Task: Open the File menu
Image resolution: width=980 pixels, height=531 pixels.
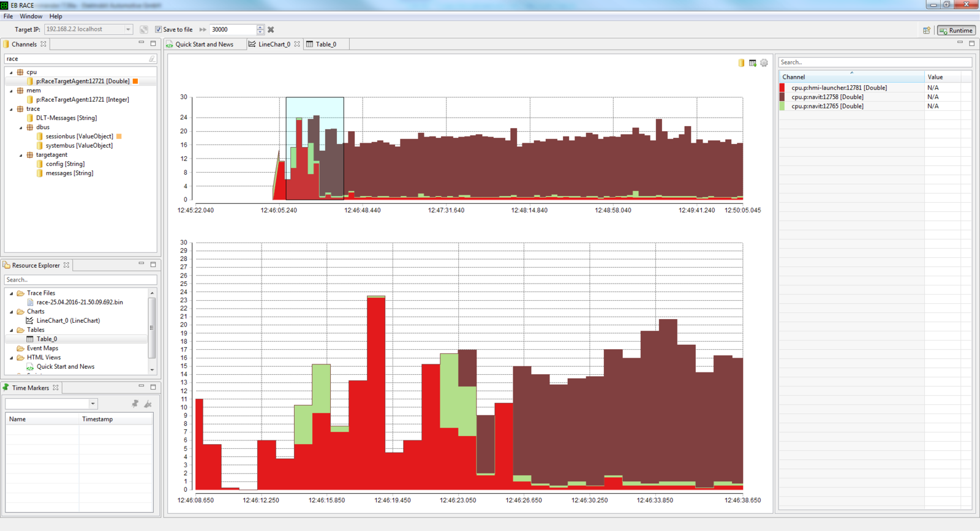Action: coord(8,17)
